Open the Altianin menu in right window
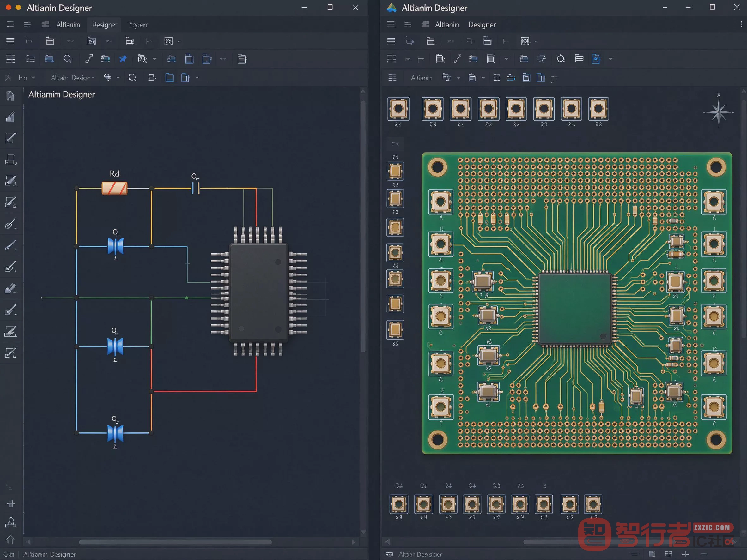 click(447, 25)
